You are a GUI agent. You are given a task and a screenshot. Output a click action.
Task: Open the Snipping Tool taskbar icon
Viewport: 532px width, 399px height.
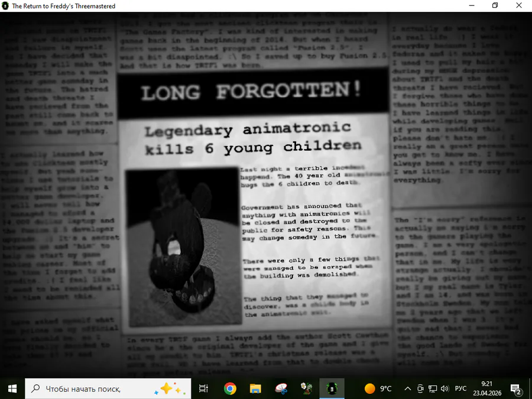(281, 388)
